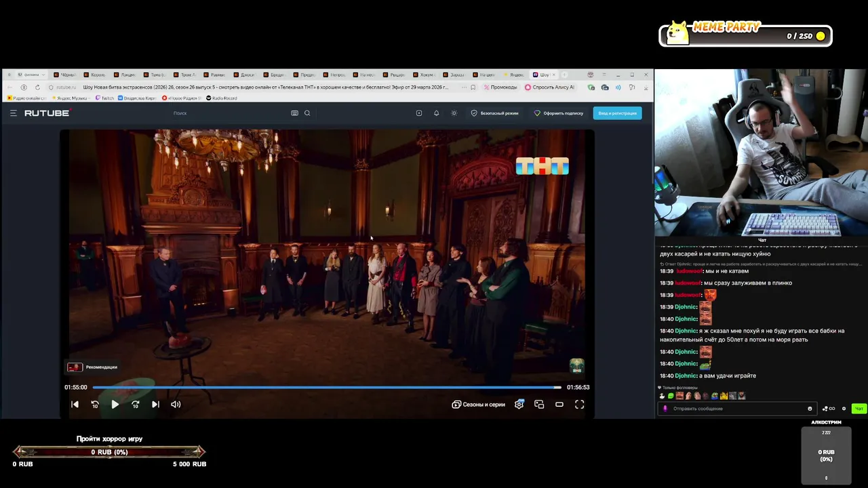The width and height of the screenshot is (868, 488).
Task: Click ludowoof's message "мы сразу залуживаем в плинко"
Action: tap(748, 283)
